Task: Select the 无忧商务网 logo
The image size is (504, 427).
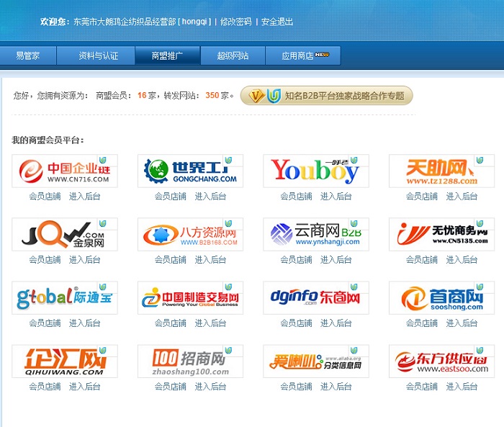Action: pyautogui.click(x=441, y=235)
